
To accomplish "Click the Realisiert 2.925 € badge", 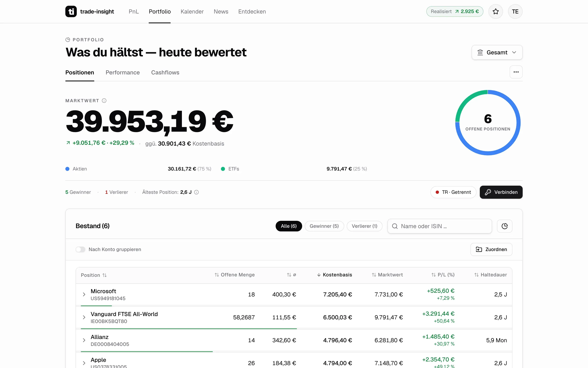I will pos(455,11).
